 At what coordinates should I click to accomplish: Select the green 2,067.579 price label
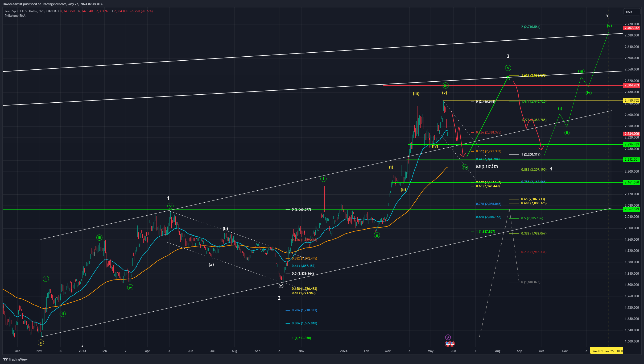click(632, 209)
